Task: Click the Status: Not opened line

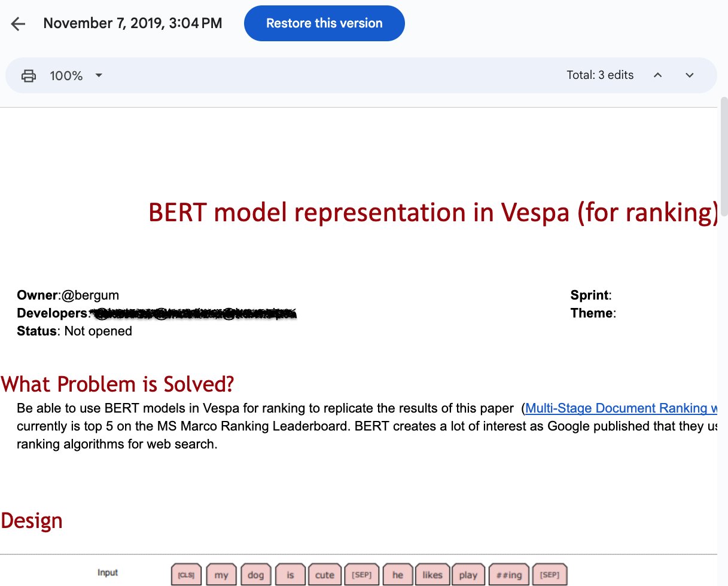Action: point(75,331)
